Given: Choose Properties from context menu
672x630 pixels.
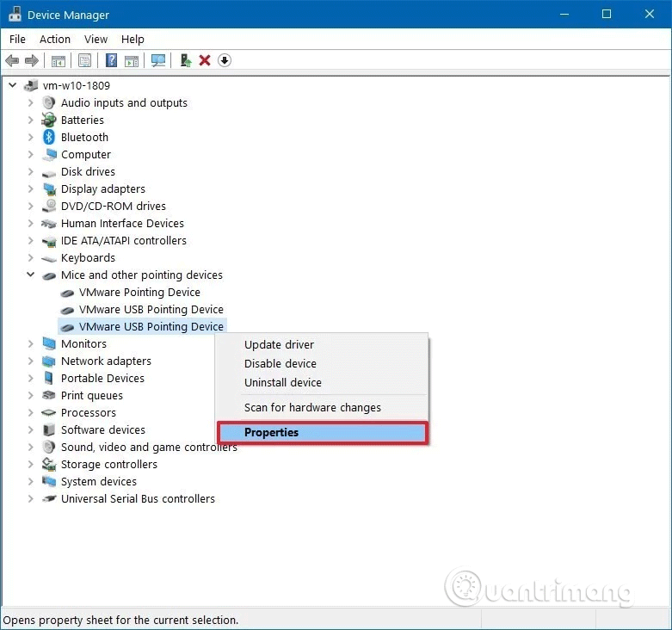Looking at the screenshot, I should tap(322, 432).
